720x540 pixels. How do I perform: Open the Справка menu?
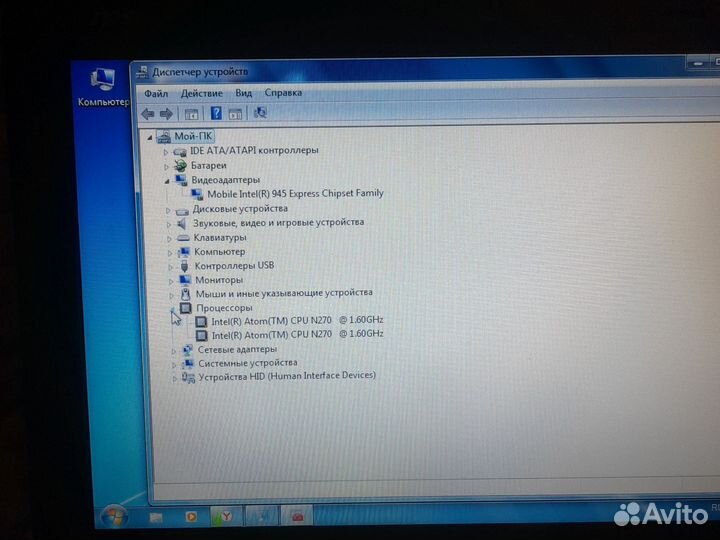tap(283, 93)
